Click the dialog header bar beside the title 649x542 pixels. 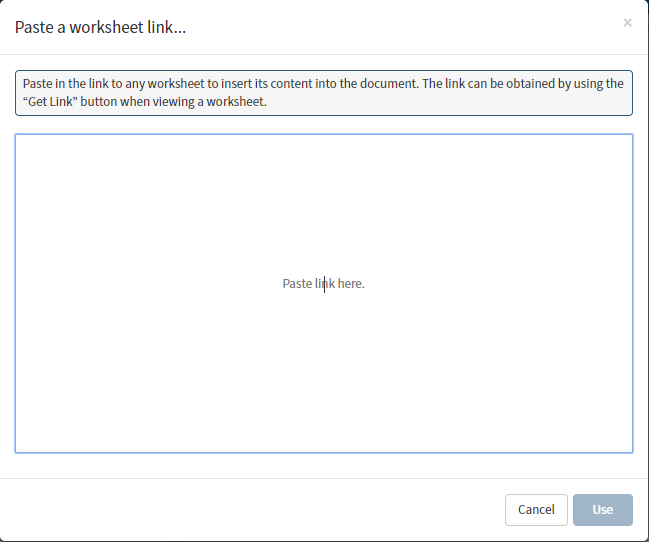[400, 27]
